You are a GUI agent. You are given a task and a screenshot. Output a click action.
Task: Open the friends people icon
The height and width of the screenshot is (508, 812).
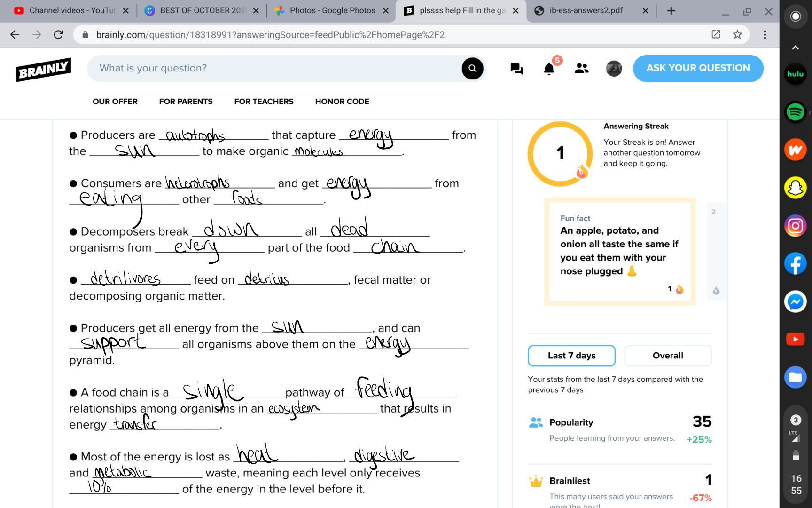(581, 69)
